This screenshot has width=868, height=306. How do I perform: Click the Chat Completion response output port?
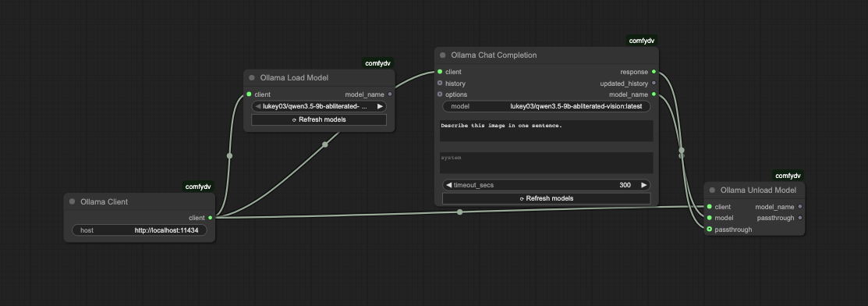[654, 72]
